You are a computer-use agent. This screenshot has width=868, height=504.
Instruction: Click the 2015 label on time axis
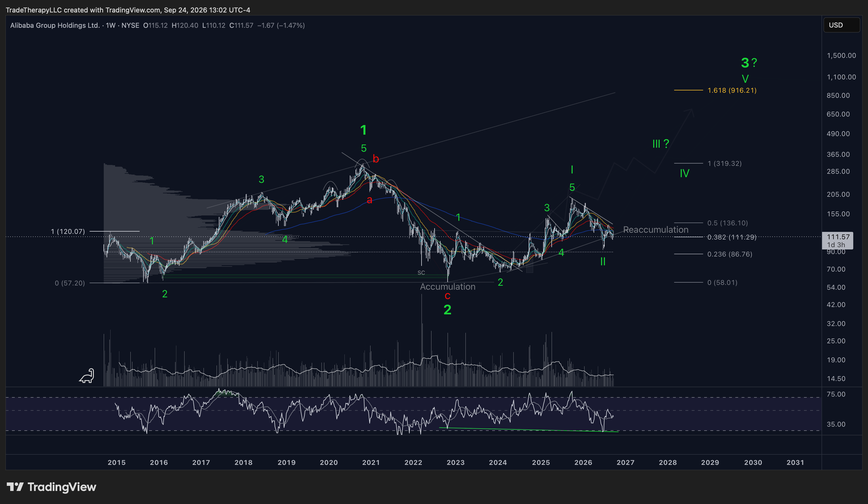[117, 463]
